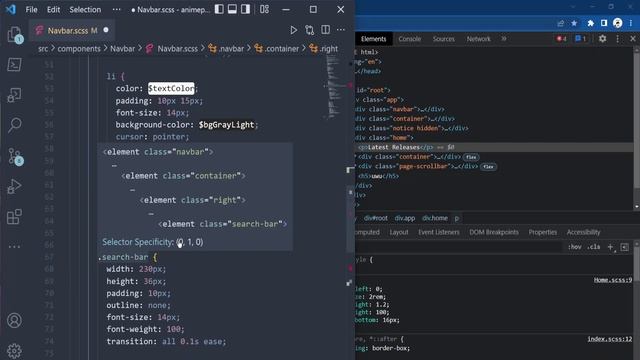
Task: Open DevTools settings gear
Action: [x=602, y=39]
